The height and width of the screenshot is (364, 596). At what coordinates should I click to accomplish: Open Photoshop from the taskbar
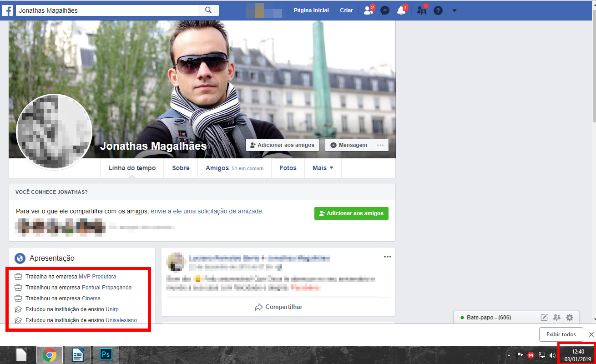tap(106, 354)
